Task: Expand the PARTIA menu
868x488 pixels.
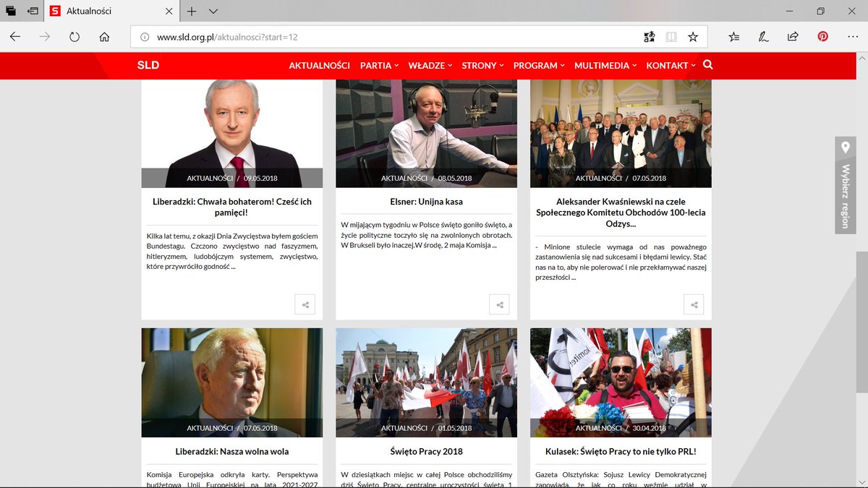Action: (x=380, y=65)
